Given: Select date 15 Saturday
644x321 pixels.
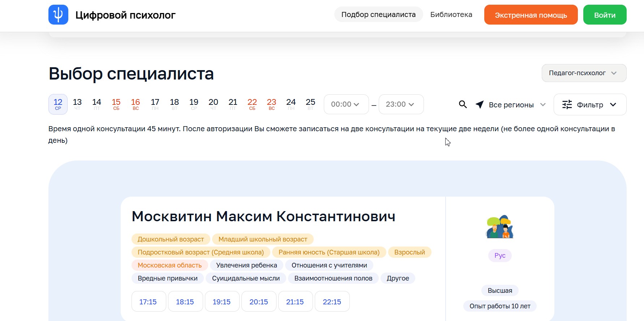Looking at the screenshot, I should click(116, 104).
